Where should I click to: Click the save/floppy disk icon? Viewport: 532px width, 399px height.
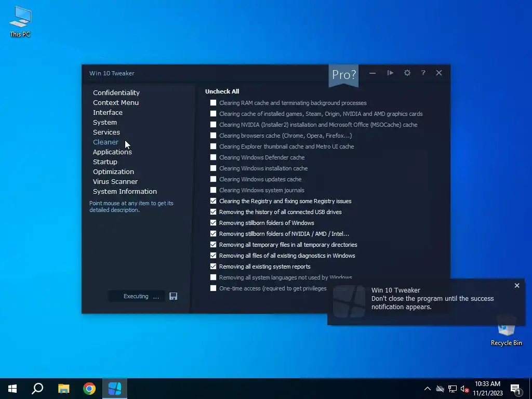point(174,296)
